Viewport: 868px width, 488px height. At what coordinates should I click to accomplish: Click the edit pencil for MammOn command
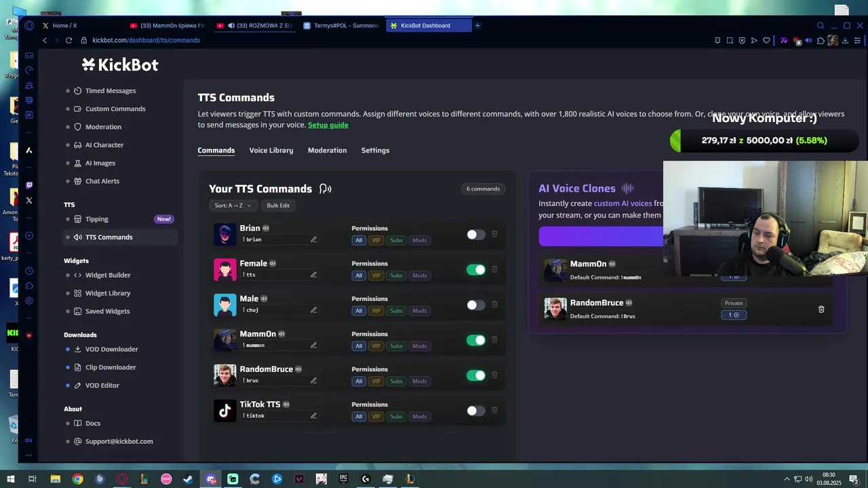pos(313,345)
